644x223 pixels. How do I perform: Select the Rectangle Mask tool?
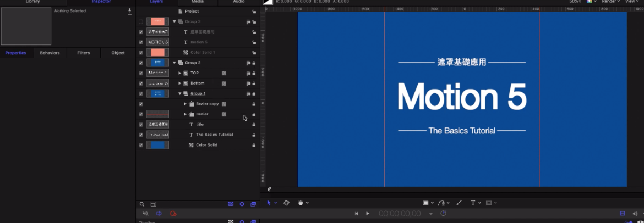click(489, 203)
